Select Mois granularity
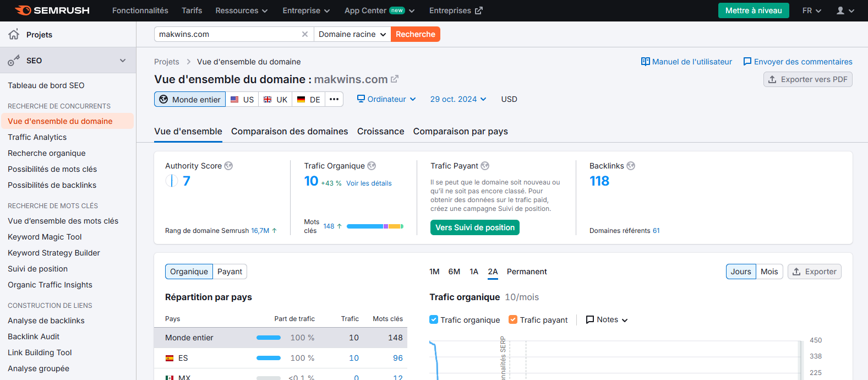This screenshot has width=868, height=380. [769, 272]
